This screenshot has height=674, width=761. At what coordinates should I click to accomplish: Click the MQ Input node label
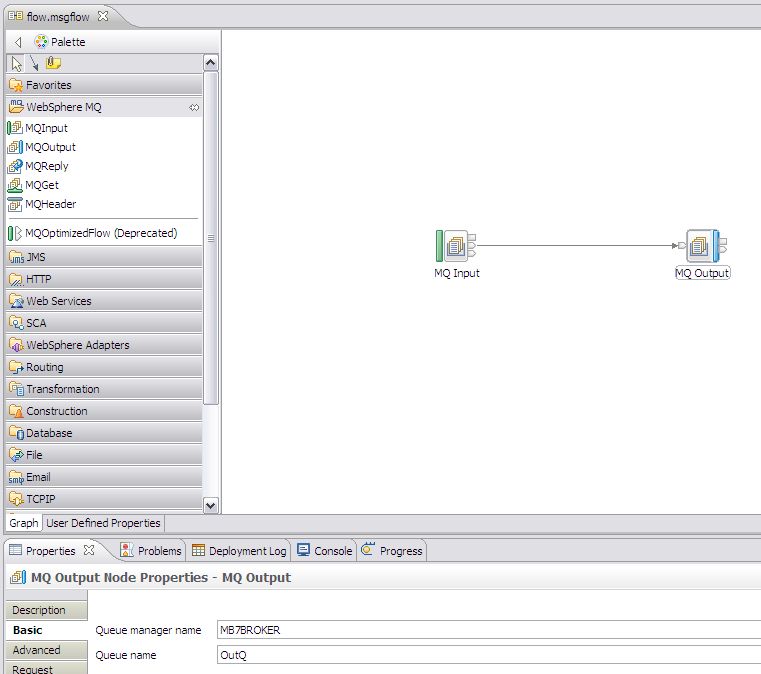click(x=457, y=273)
